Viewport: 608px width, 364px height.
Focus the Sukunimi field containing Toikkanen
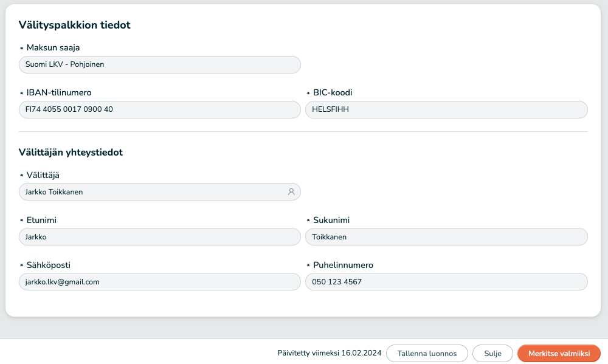point(446,237)
